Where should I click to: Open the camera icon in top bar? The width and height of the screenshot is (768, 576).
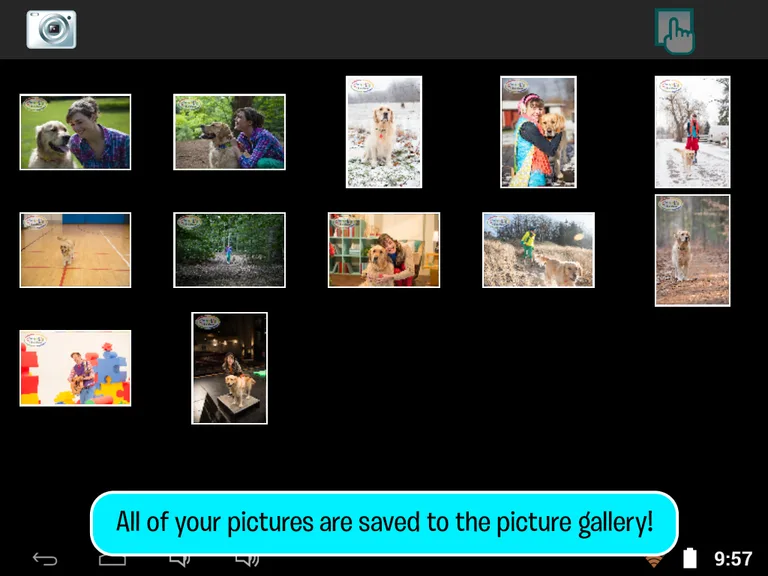pos(51,29)
